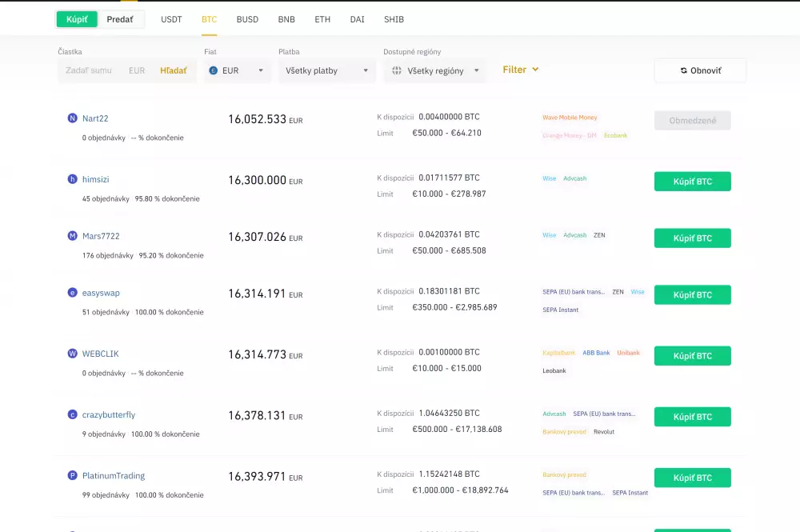800x532 pixels.
Task: Toggle the Filter options open
Action: pyautogui.click(x=521, y=70)
